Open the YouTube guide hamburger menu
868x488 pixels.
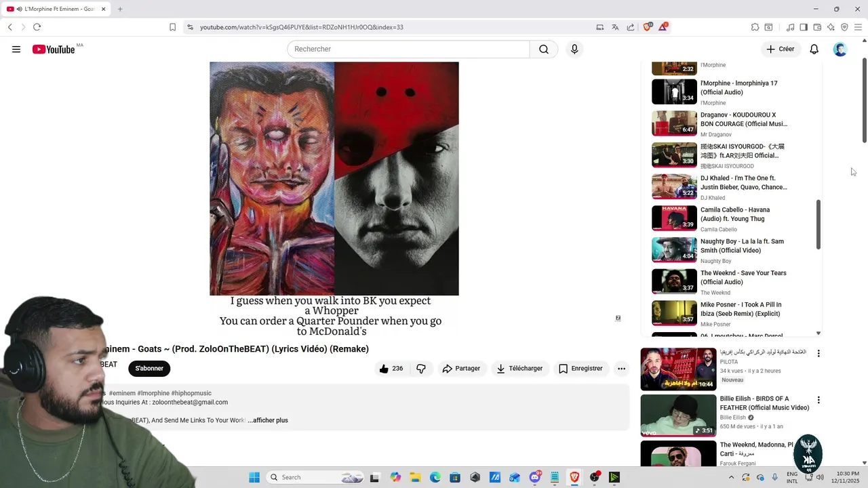(16, 49)
